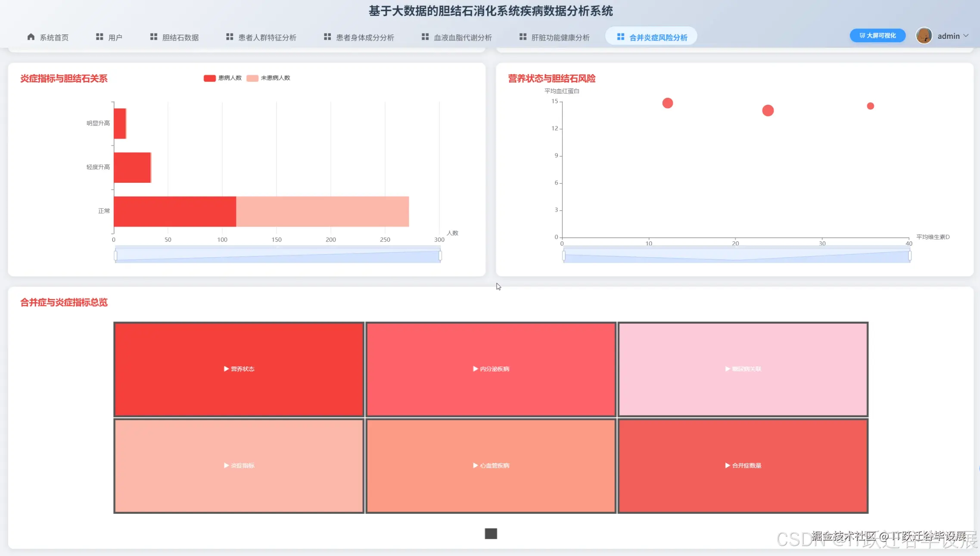980x556 pixels.
Task: Click the grid icon for 患者人群特征分析
Action: [230, 37]
